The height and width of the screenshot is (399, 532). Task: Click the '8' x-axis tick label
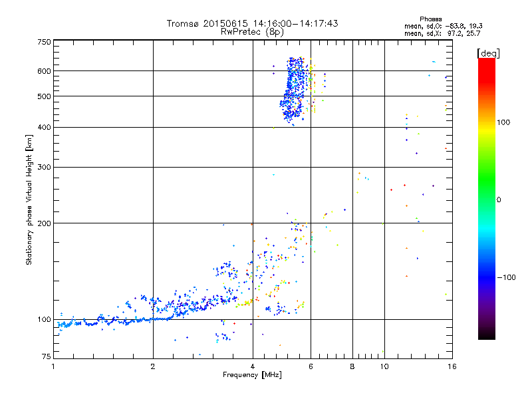click(352, 366)
